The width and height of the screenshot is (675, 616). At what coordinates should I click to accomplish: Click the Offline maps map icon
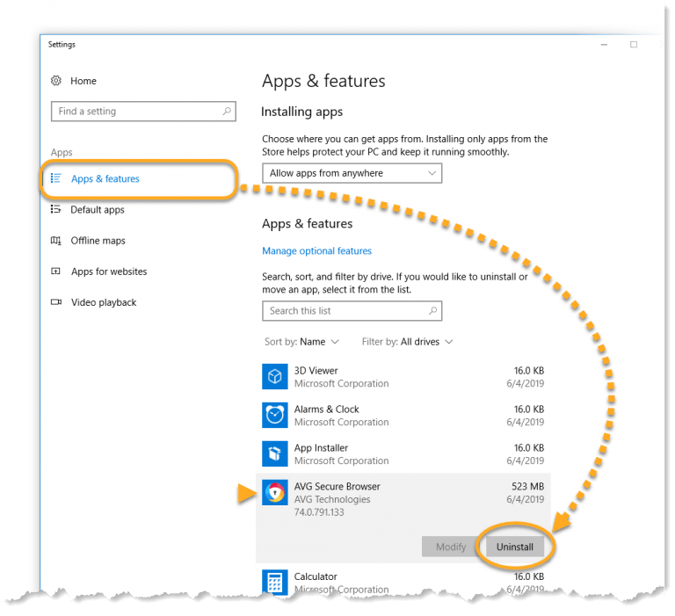coord(56,240)
